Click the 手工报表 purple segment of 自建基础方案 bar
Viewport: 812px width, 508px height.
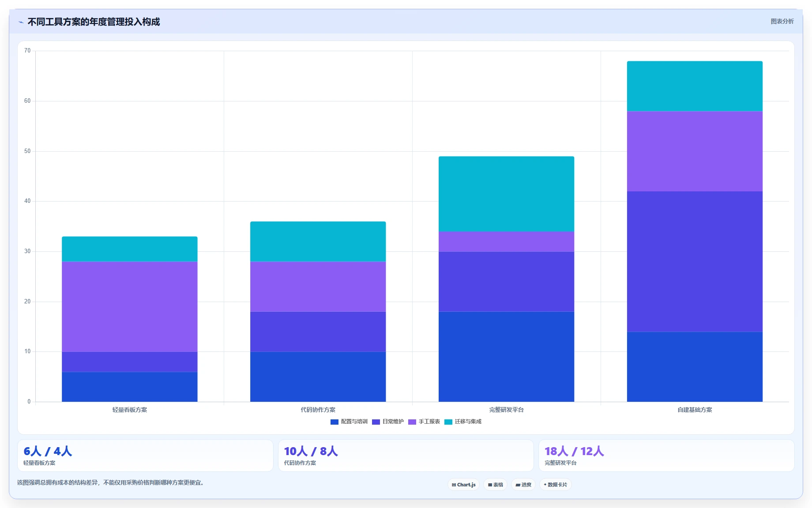tap(695, 151)
